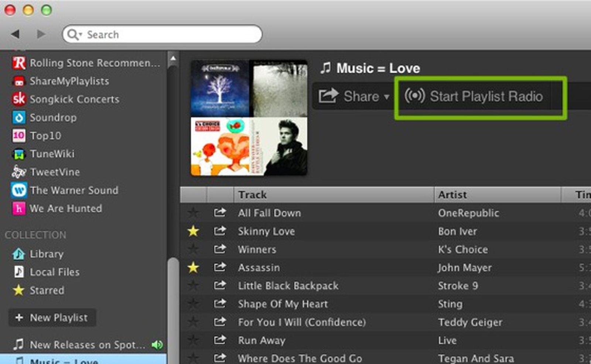
Task: Click the Rolling Stone Recommends icon
Action: point(19,63)
